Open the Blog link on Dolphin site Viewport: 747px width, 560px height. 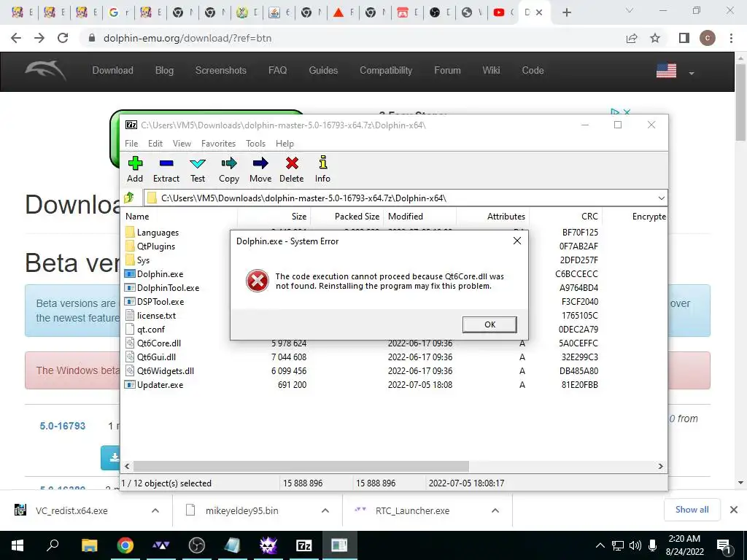point(164,70)
